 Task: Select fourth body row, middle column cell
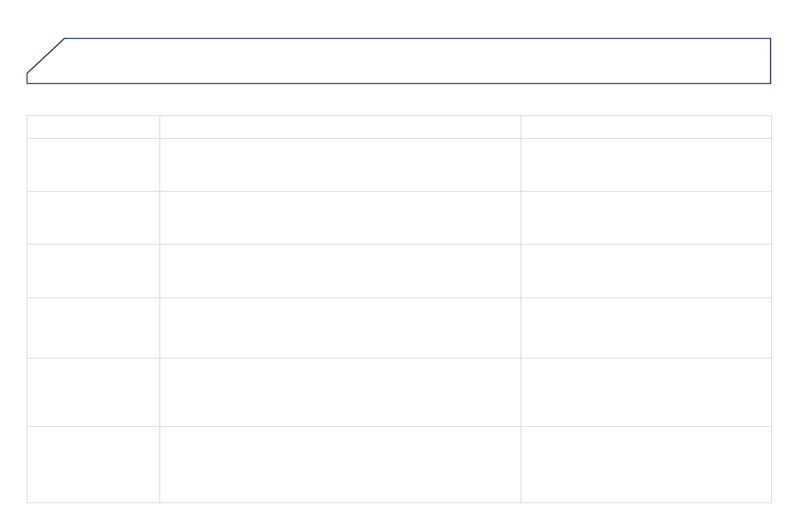click(340, 328)
